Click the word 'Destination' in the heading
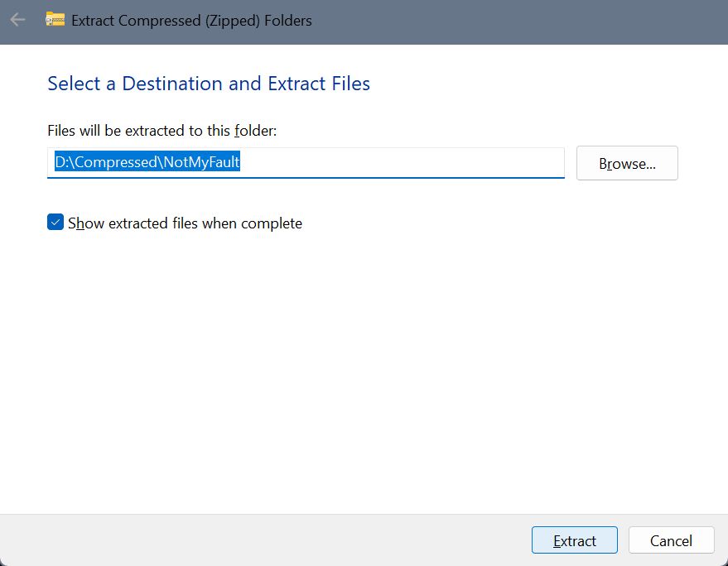The height and width of the screenshot is (566, 728). tap(172, 84)
